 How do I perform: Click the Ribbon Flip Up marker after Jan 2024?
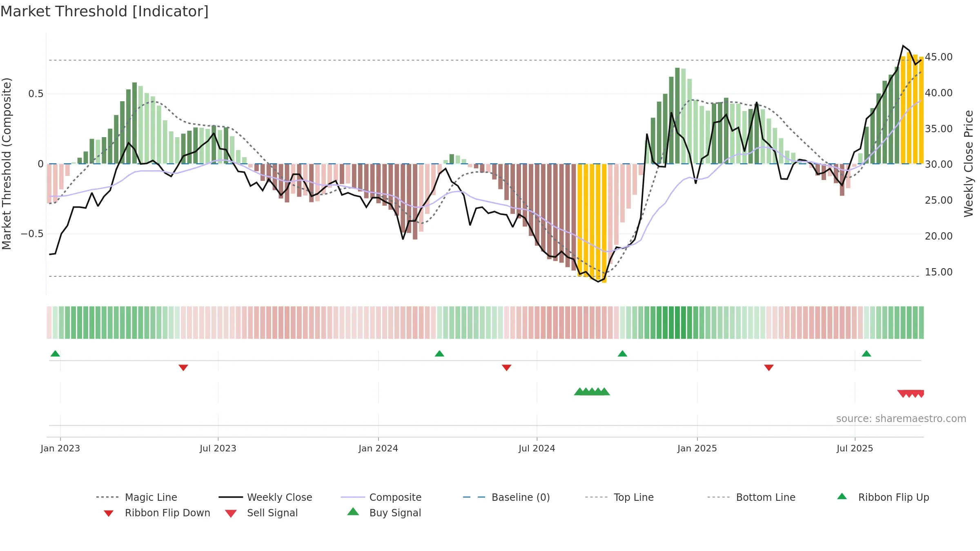(x=439, y=353)
